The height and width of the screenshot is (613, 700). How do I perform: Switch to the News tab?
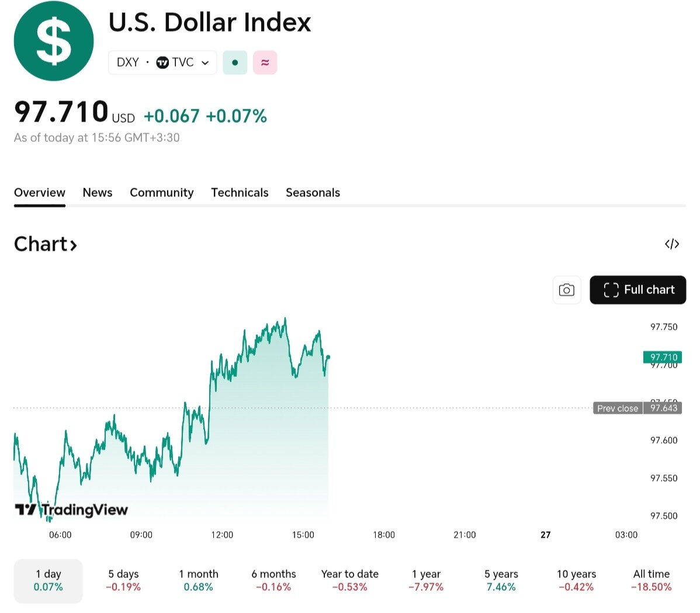(98, 193)
